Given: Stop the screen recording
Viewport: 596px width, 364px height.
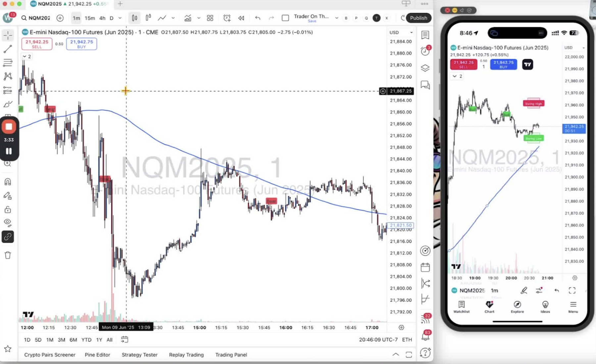Looking at the screenshot, I should pos(9,127).
